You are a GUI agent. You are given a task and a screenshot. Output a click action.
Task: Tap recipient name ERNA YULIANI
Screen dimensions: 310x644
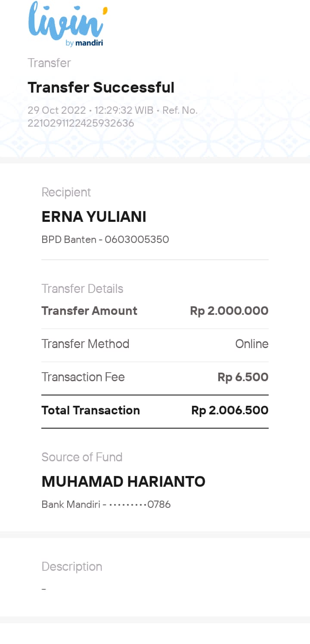tap(94, 217)
